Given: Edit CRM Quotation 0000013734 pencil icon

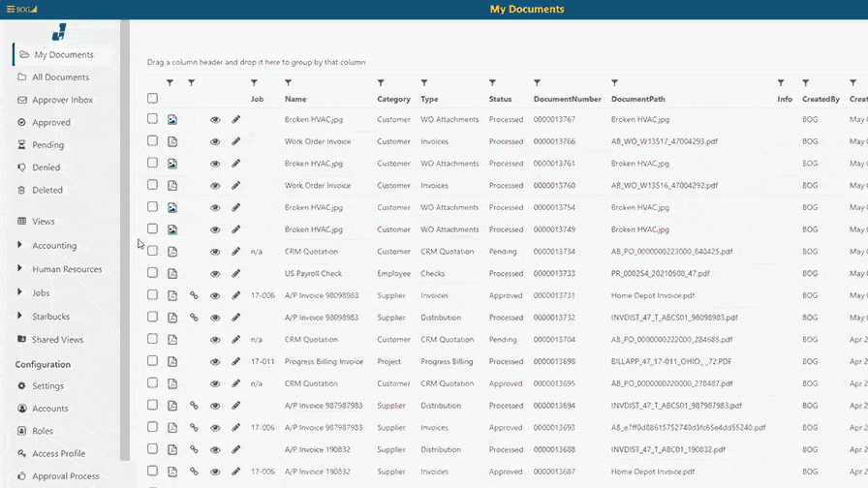Looking at the screenshot, I should coord(235,251).
